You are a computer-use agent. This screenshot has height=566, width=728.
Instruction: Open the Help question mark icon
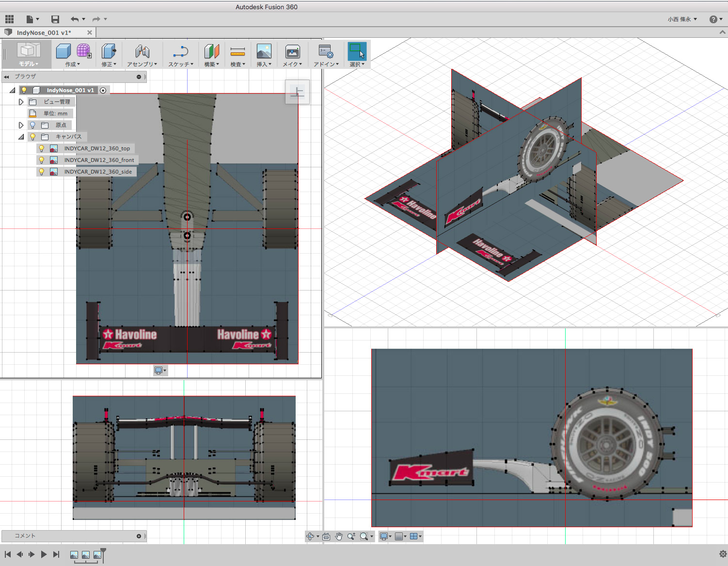coord(713,19)
